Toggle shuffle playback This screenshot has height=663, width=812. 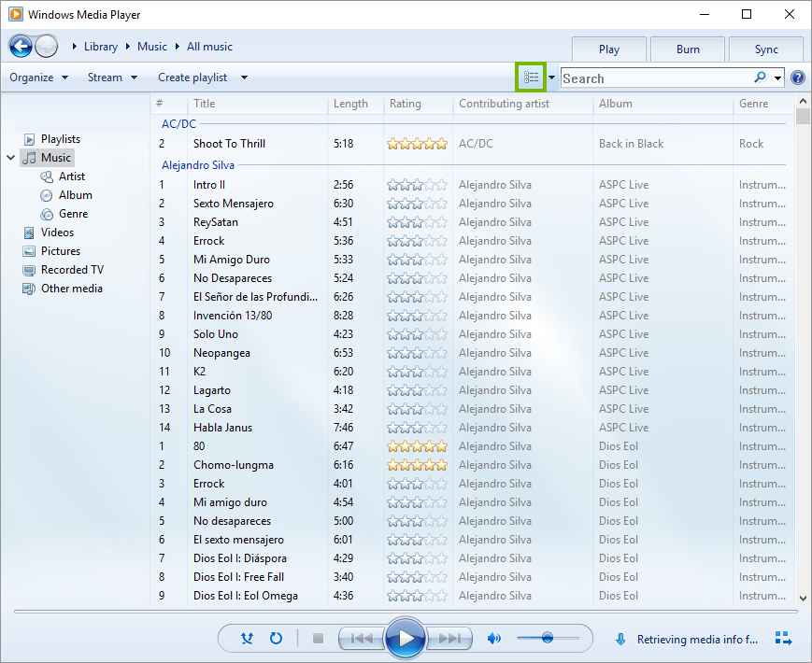(248, 638)
